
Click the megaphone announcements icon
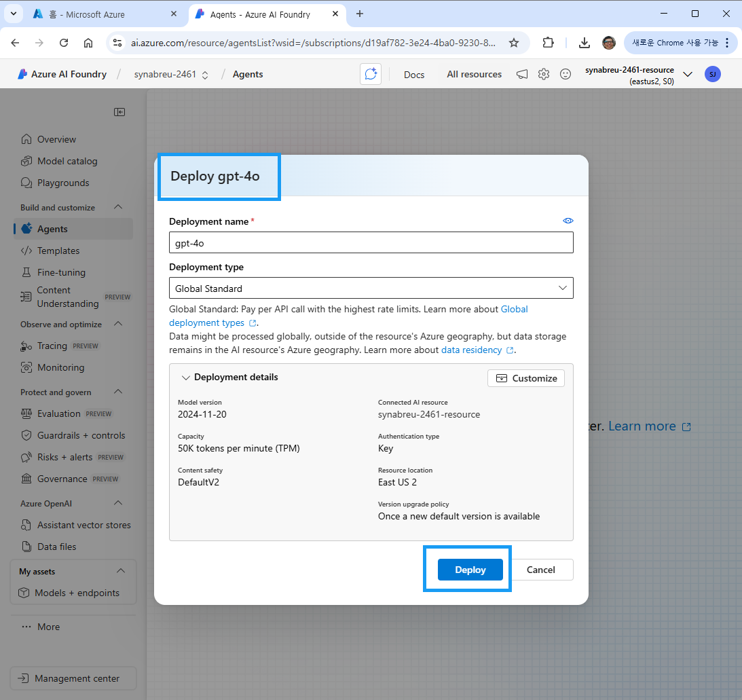tap(522, 74)
